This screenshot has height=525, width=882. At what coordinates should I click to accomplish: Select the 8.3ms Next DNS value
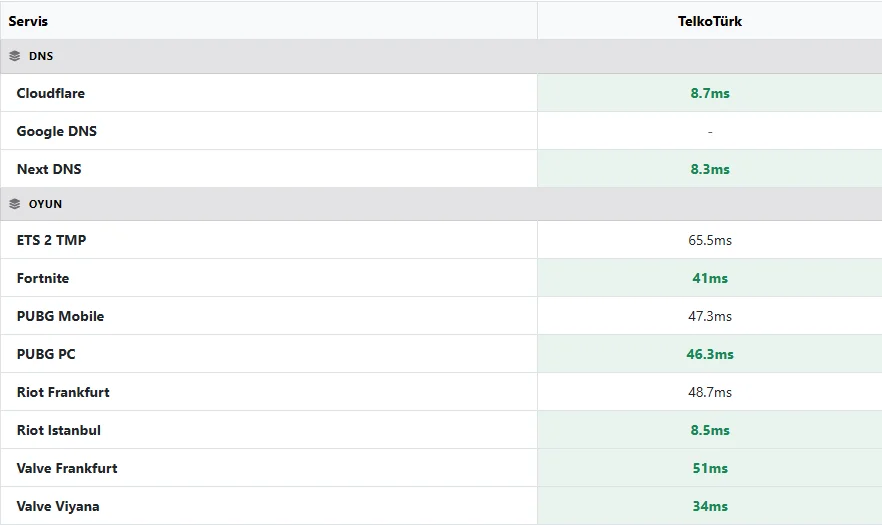710,169
